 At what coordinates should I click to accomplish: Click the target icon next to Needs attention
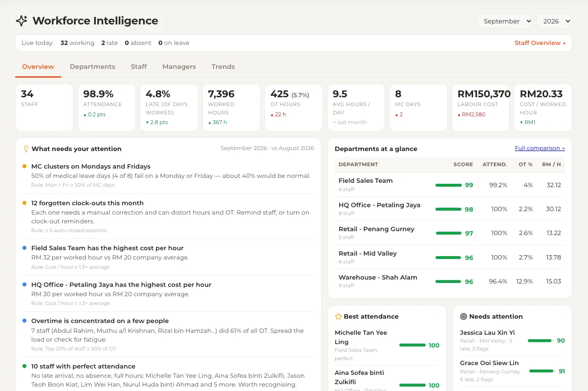(x=463, y=316)
